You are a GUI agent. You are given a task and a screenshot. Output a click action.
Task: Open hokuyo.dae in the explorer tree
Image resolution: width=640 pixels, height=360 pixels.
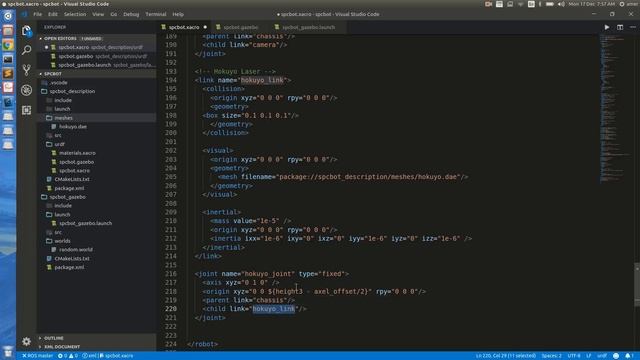73,127
